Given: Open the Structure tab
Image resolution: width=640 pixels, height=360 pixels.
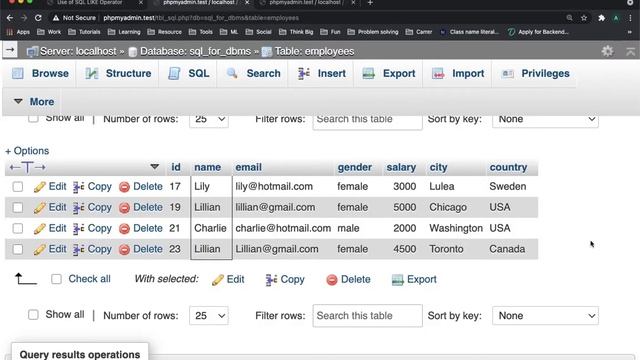Looking at the screenshot, I should click(118, 73).
